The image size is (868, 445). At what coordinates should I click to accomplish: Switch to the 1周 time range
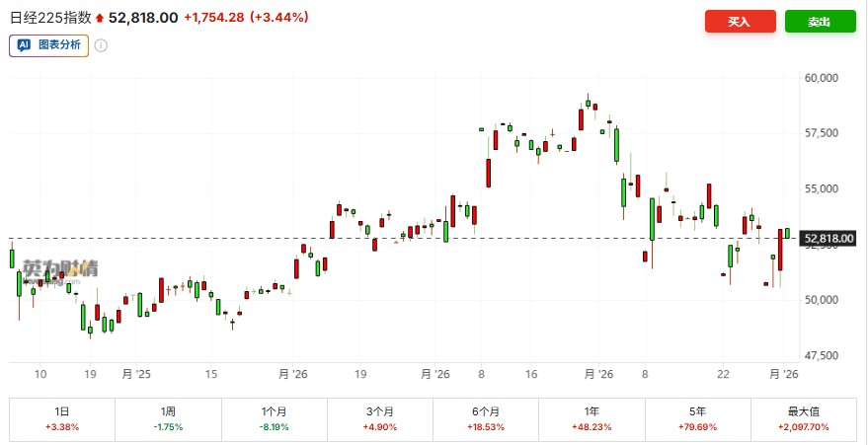tap(168, 419)
